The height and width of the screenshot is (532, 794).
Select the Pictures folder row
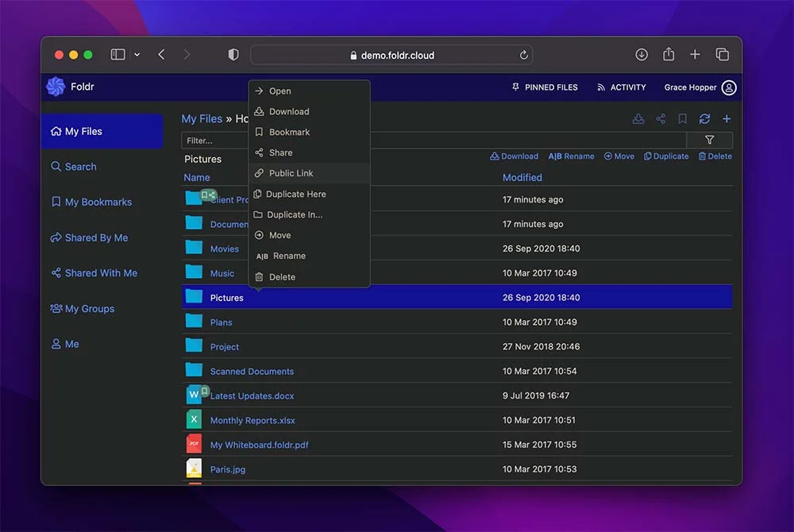pyautogui.click(x=457, y=297)
